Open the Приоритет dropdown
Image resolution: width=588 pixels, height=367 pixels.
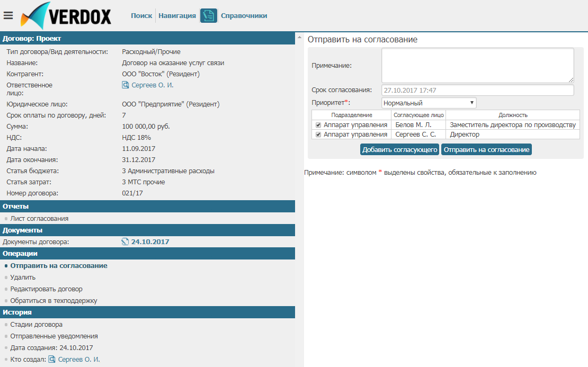point(429,103)
